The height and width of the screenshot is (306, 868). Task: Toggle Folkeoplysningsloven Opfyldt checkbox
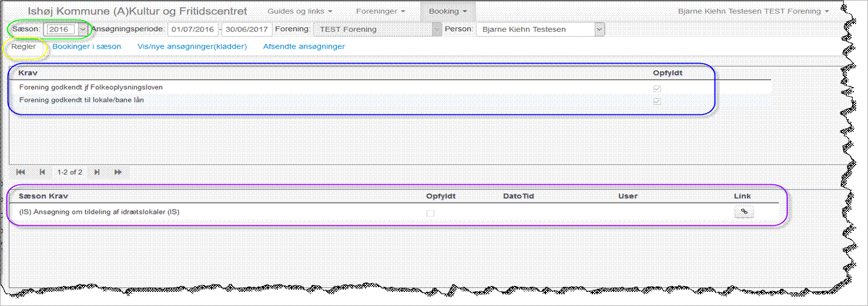[658, 89]
